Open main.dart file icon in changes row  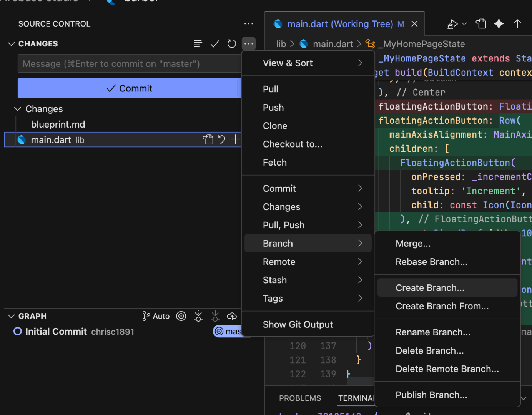(x=208, y=139)
